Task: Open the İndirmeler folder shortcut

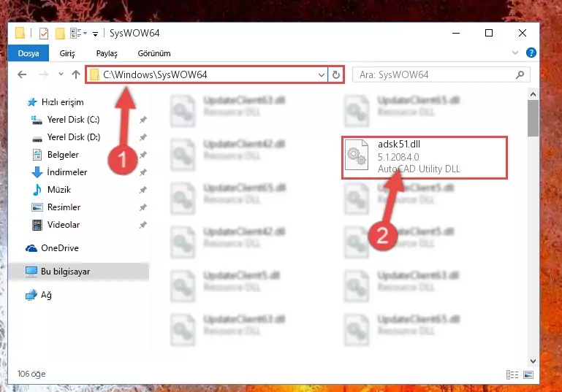Action: pos(67,172)
